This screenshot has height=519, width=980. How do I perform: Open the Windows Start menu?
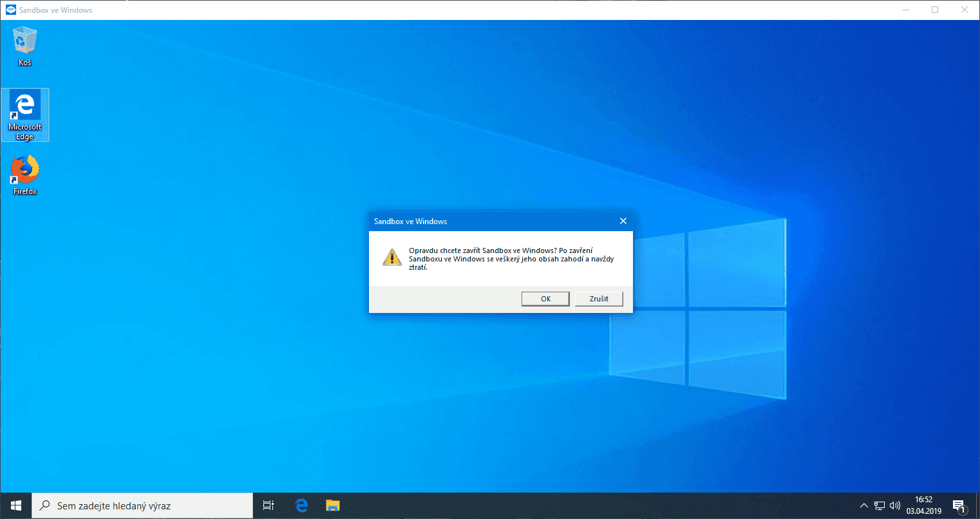click(x=16, y=505)
